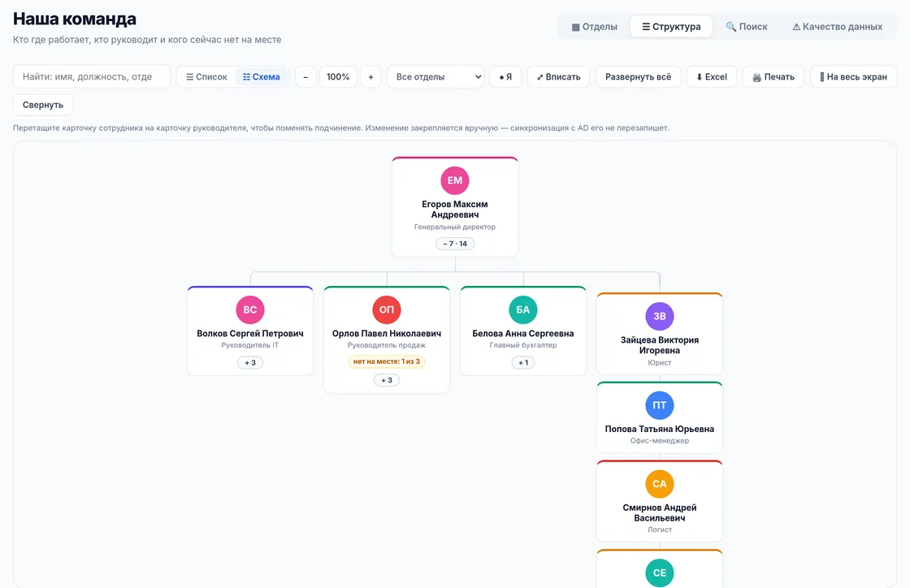This screenshot has width=910, height=588.
Task: Click the СА avatar of Смирнов
Action: pos(660,483)
